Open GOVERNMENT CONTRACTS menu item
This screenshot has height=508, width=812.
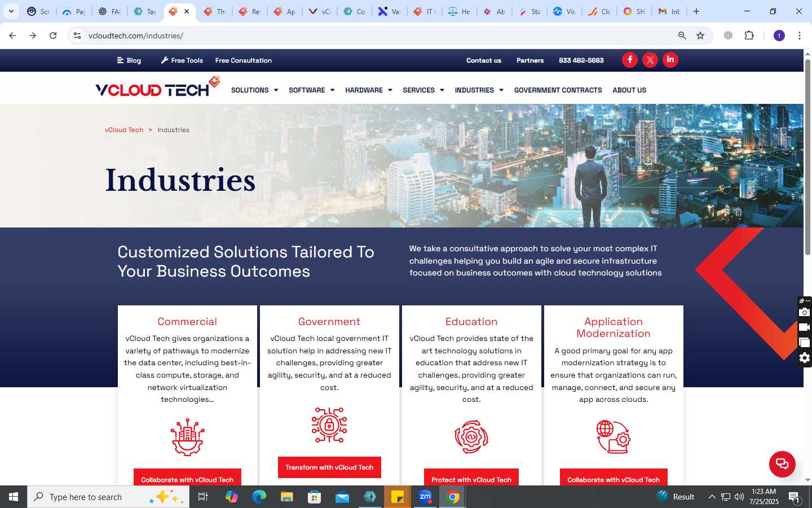click(x=558, y=90)
